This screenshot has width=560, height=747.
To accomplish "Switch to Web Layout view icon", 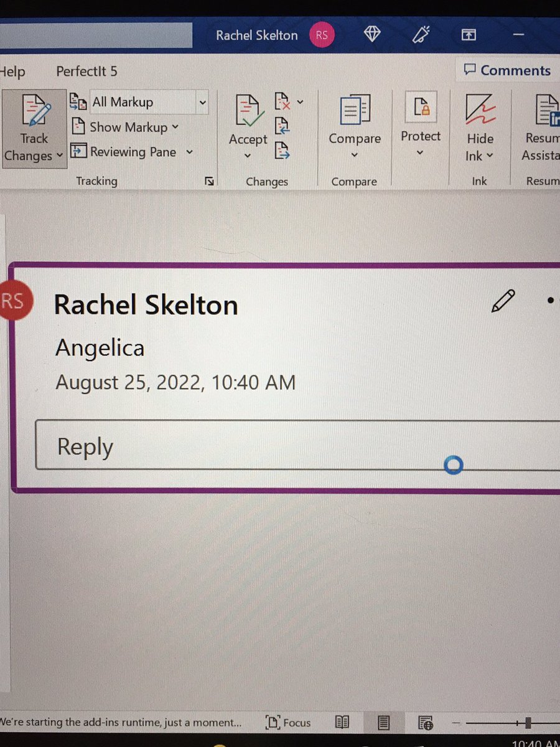I will [426, 723].
